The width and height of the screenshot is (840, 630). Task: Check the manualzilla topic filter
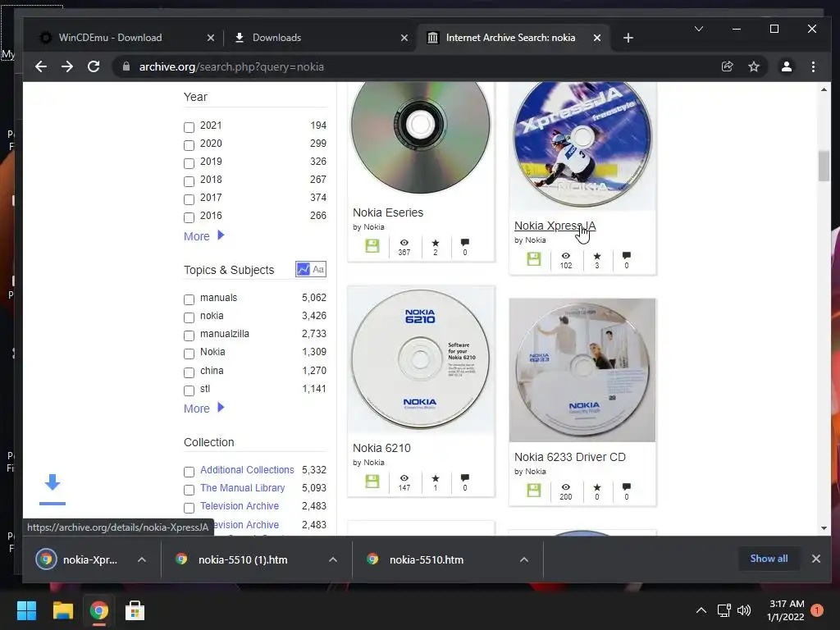(x=189, y=336)
